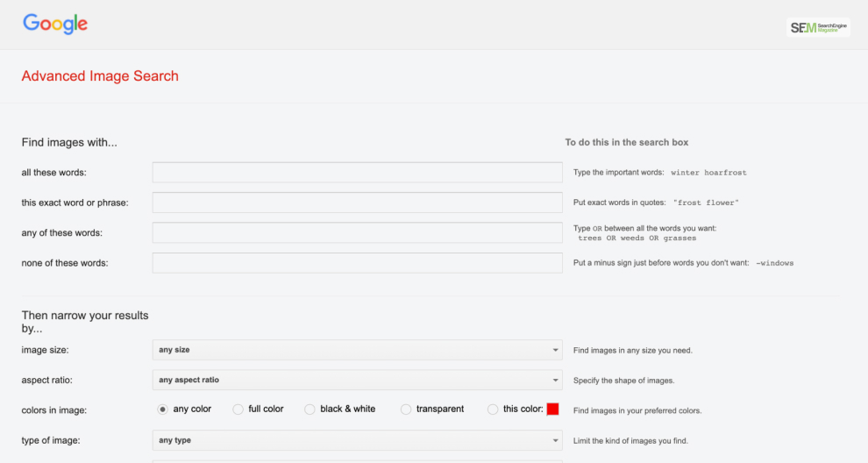This screenshot has height=463, width=868.
Task: Enable the "this color" radio option
Action: pos(493,410)
